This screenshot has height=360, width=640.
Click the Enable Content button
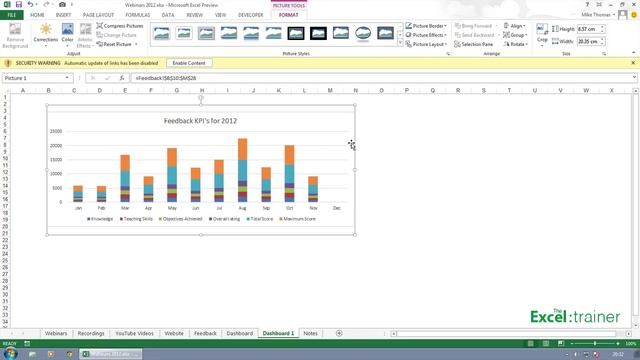[x=189, y=63]
